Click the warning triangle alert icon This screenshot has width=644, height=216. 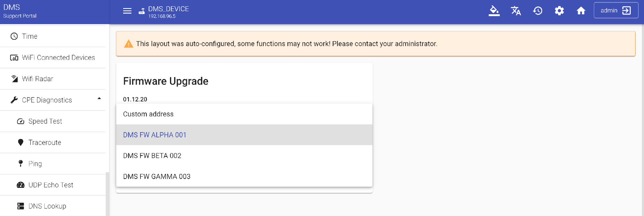pyautogui.click(x=129, y=44)
